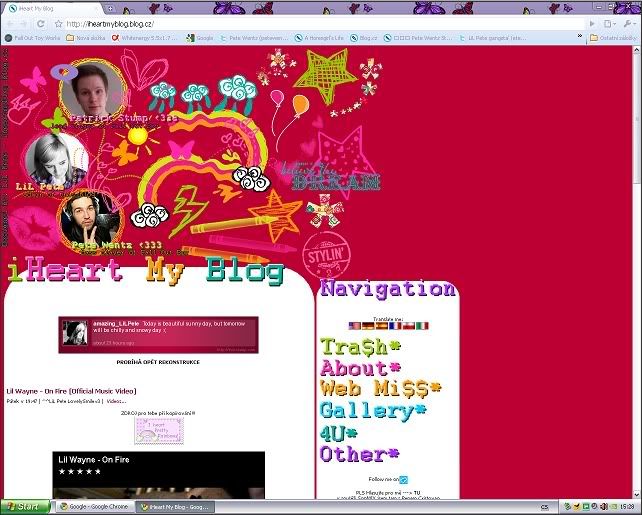Image resolution: width=642 pixels, height=515 pixels.
Task: Click the browser back arrow
Action: (11, 23)
